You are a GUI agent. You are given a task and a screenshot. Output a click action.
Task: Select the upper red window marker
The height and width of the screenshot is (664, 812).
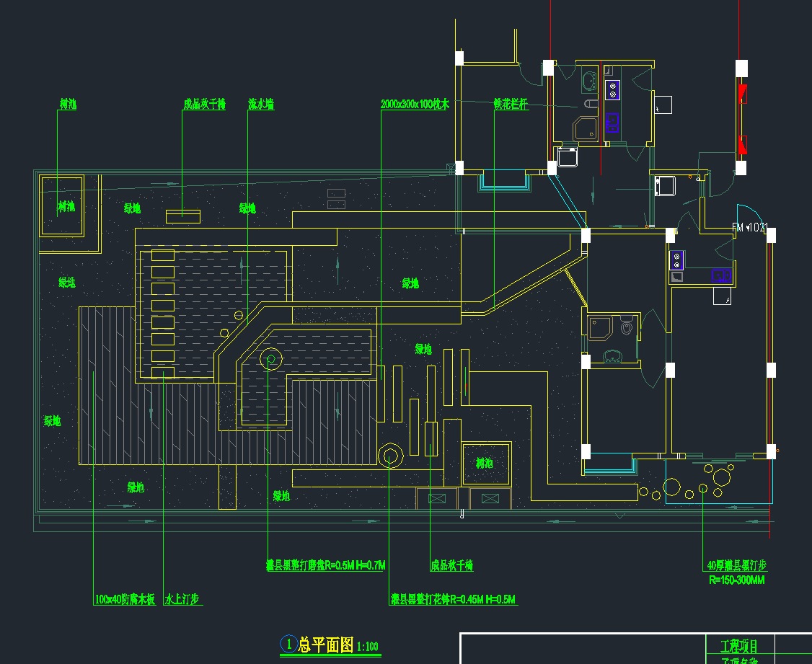(742, 94)
